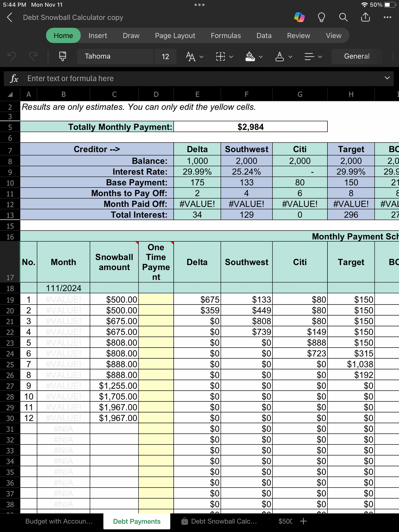Image resolution: width=399 pixels, height=532 pixels.
Task: Open the Tahoma font name box
Action: point(115,56)
